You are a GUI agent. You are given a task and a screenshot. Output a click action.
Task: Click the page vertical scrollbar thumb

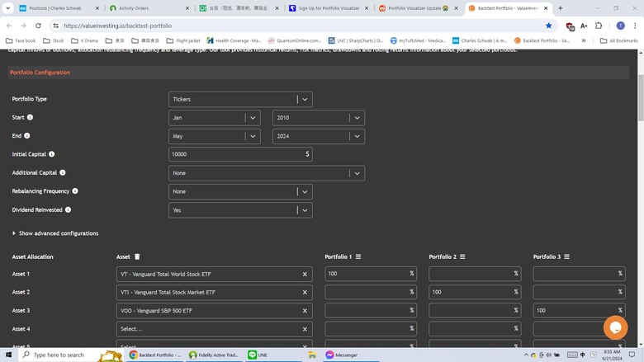coord(641,97)
